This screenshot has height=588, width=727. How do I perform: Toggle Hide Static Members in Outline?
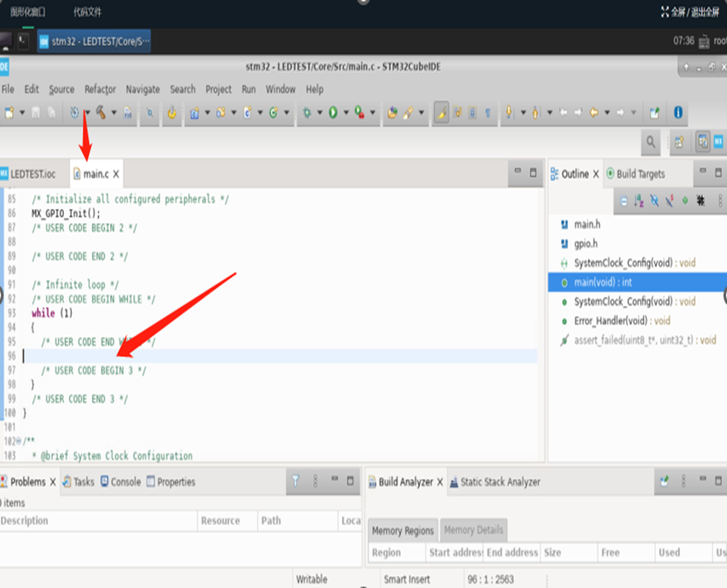point(669,200)
